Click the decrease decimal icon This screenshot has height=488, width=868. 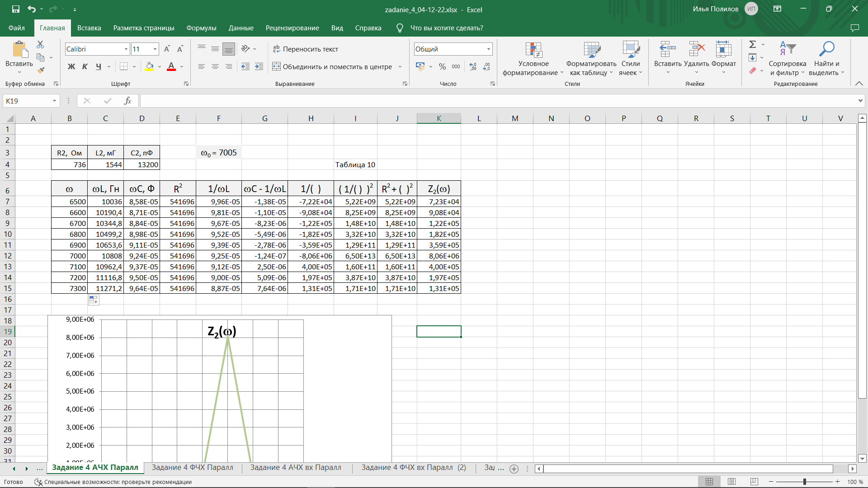pos(486,66)
